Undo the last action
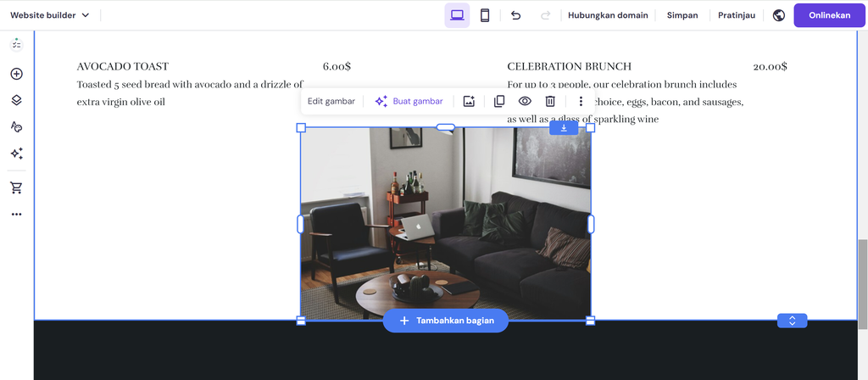This screenshot has width=868, height=380. [516, 15]
